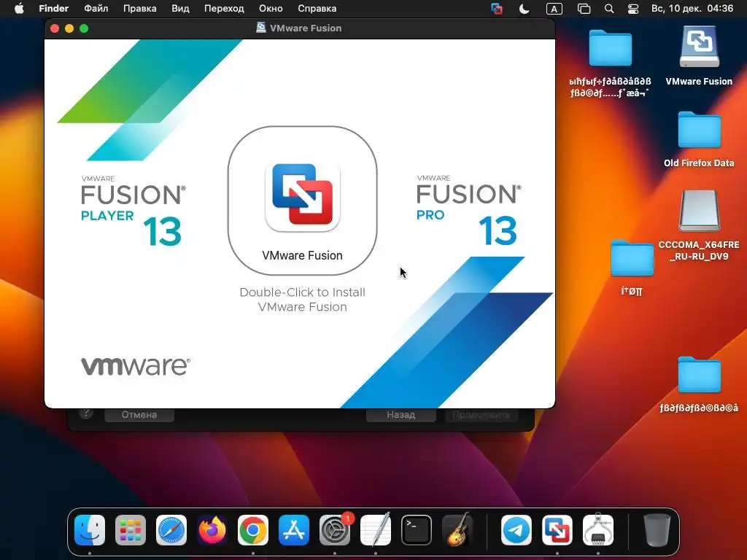Open the Переход menu
The height and width of the screenshot is (560, 747).
(224, 9)
